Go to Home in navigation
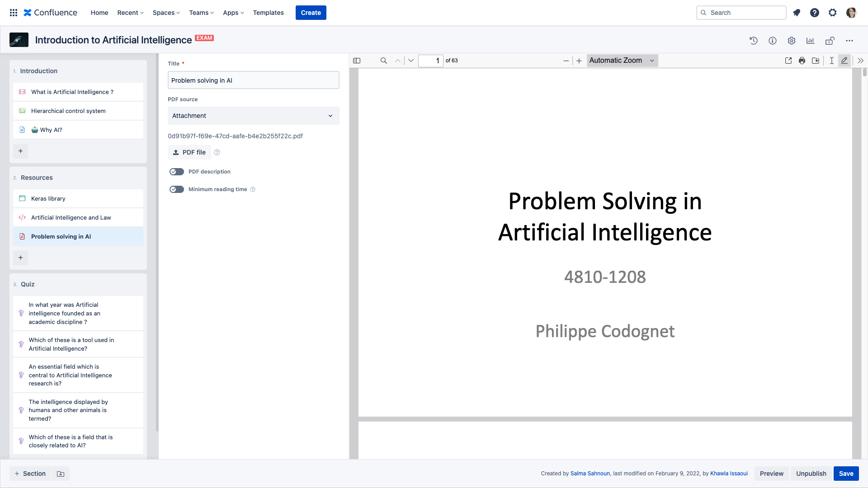Viewport: 868px width, 488px height. coord(99,13)
